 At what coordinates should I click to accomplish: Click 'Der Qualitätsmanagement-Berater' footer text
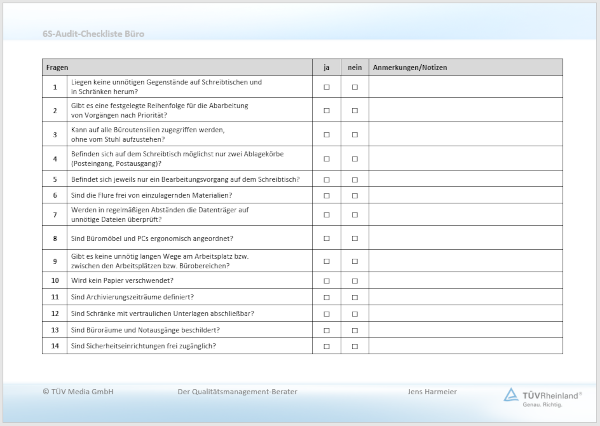tap(238, 392)
